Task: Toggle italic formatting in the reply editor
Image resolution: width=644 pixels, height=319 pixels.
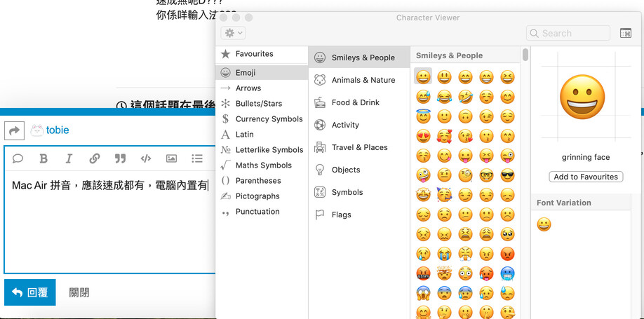Action: pos(69,158)
